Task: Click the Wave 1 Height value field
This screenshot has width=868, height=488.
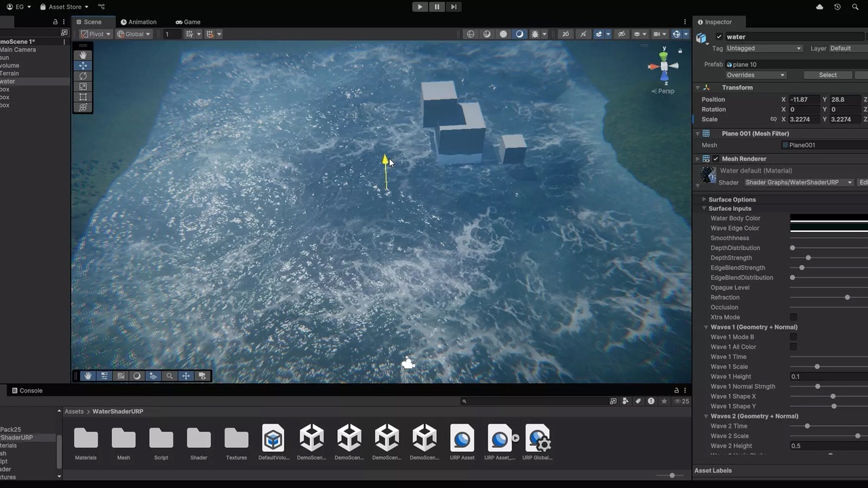Action: pos(829,377)
